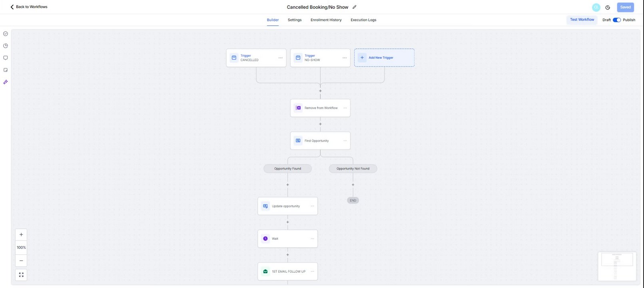Select the Opportunity Found branch
The height and width of the screenshot is (288, 644).
point(287,169)
